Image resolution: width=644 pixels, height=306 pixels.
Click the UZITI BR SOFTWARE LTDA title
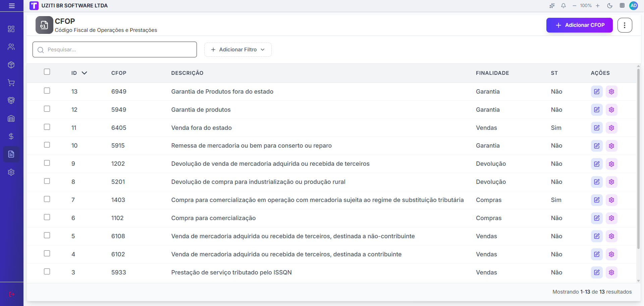point(74,6)
